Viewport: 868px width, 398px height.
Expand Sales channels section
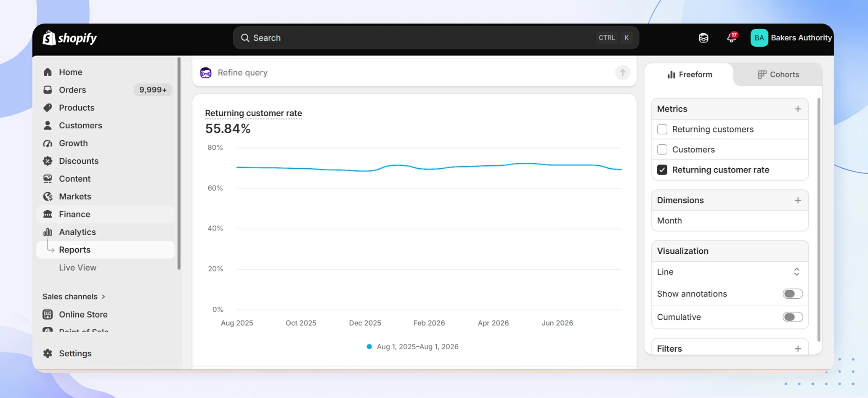tap(74, 297)
